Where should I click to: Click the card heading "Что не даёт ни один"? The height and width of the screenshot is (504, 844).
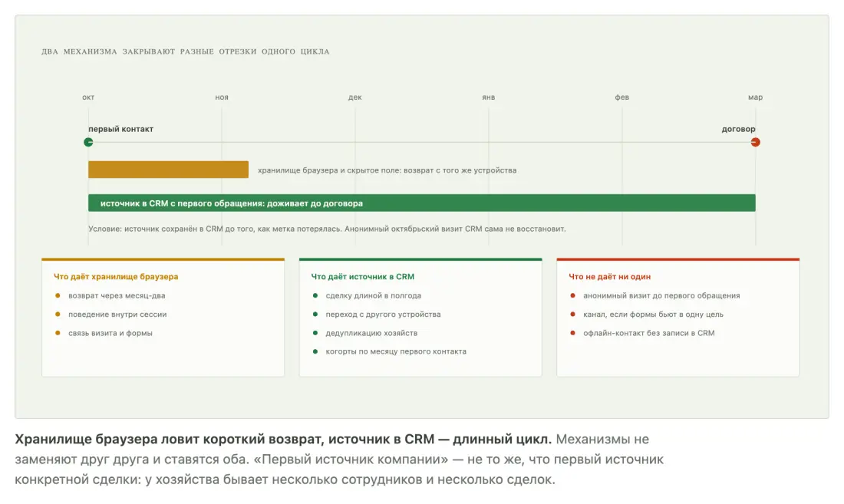(x=610, y=276)
